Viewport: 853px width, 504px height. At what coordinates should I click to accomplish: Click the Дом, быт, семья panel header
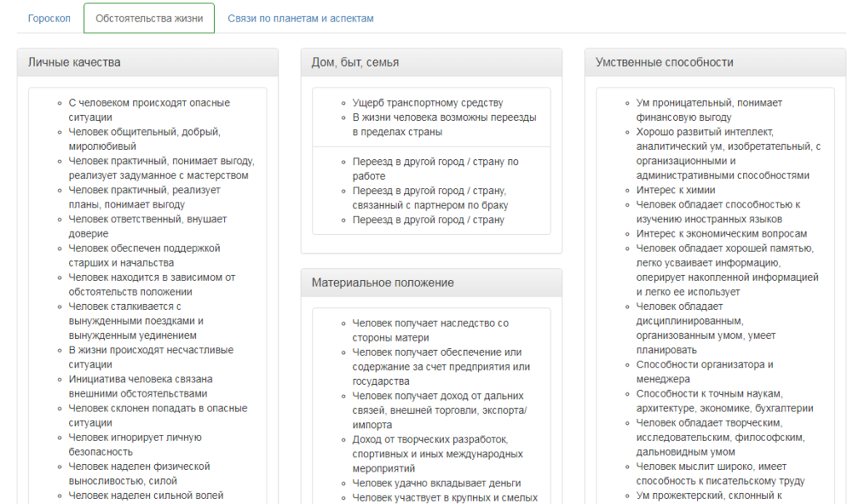coord(431,62)
